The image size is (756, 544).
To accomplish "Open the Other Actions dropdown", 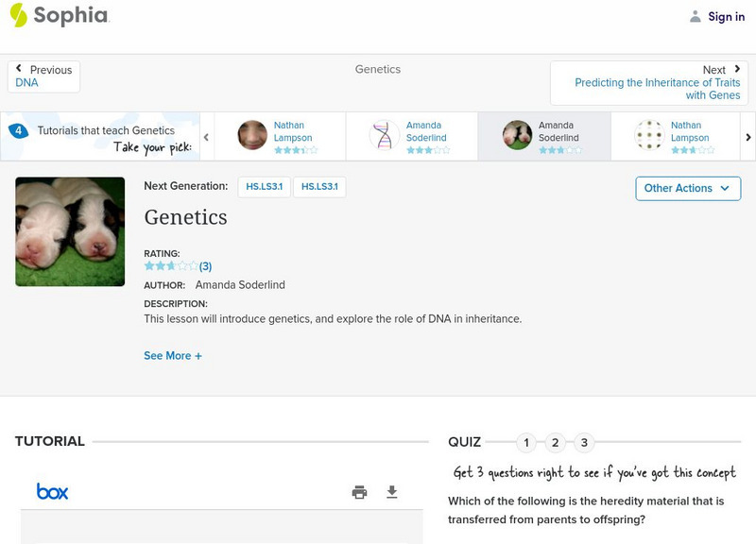I will coord(687,188).
